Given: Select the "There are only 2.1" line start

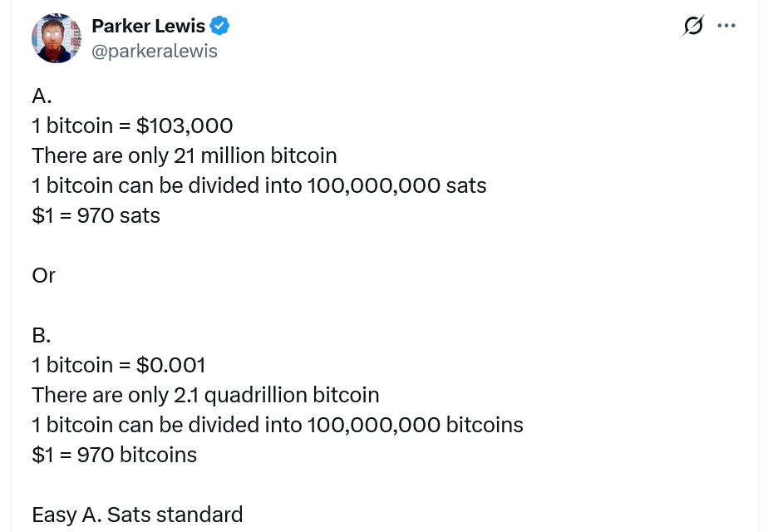Looking at the screenshot, I should tap(91, 395).
